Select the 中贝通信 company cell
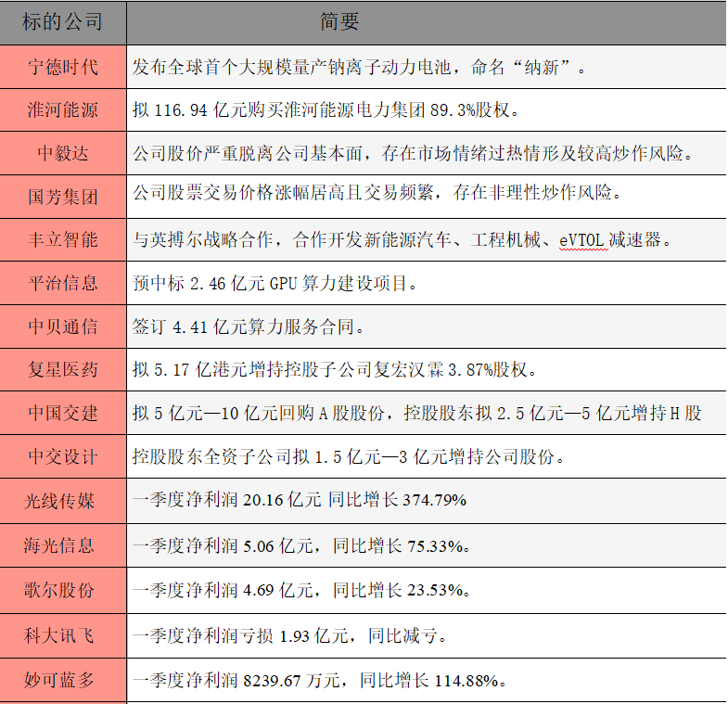 pos(63,326)
